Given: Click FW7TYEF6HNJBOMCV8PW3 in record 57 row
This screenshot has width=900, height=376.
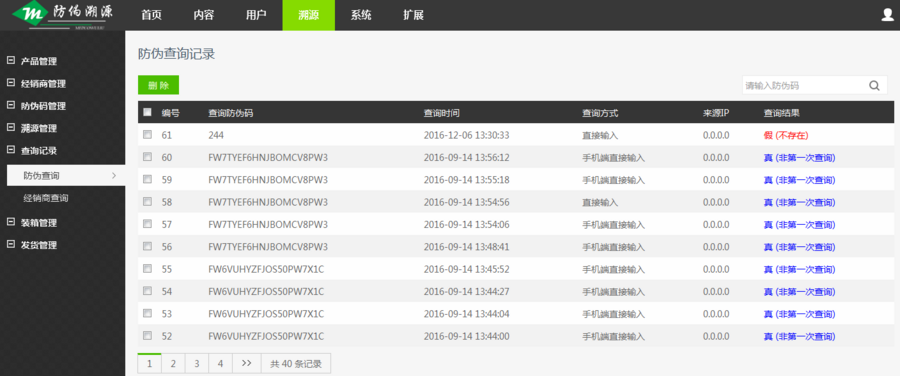Looking at the screenshot, I should click(x=267, y=224).
